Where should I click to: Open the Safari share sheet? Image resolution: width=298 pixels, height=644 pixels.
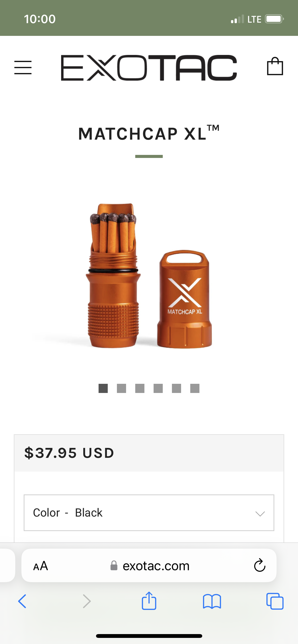click(x=149, y=601)
